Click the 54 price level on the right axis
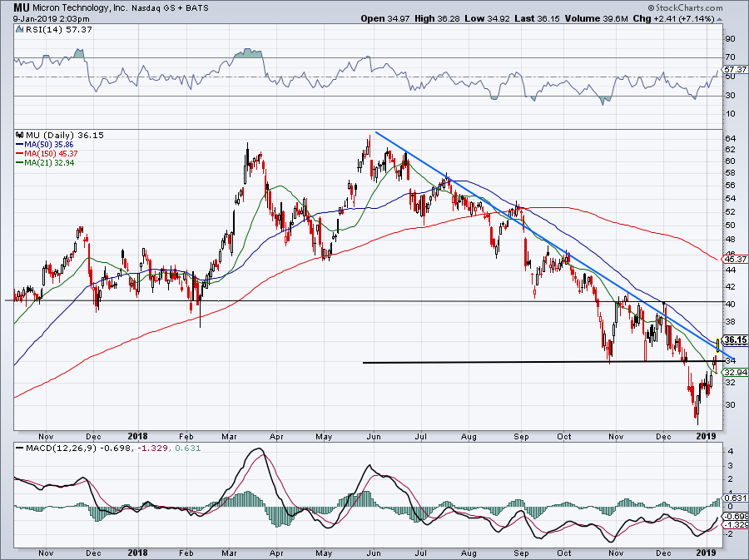749x560 pixels. click(x=731, y=198)
